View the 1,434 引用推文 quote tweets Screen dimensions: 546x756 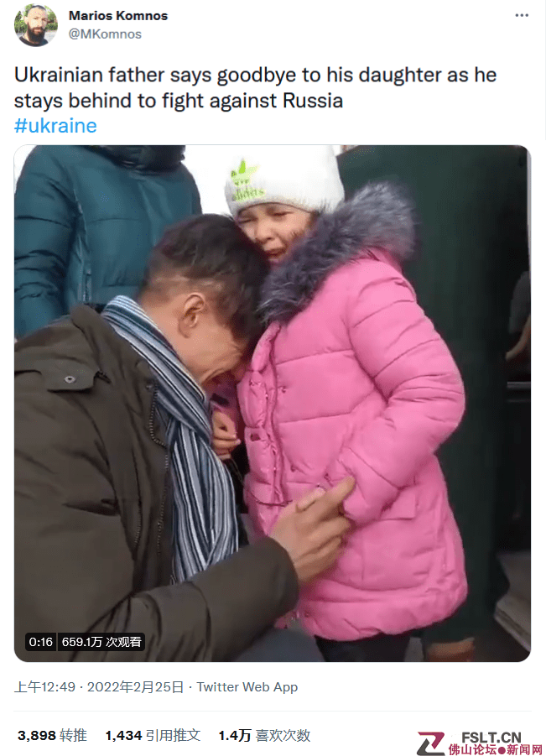coord(153,735)
